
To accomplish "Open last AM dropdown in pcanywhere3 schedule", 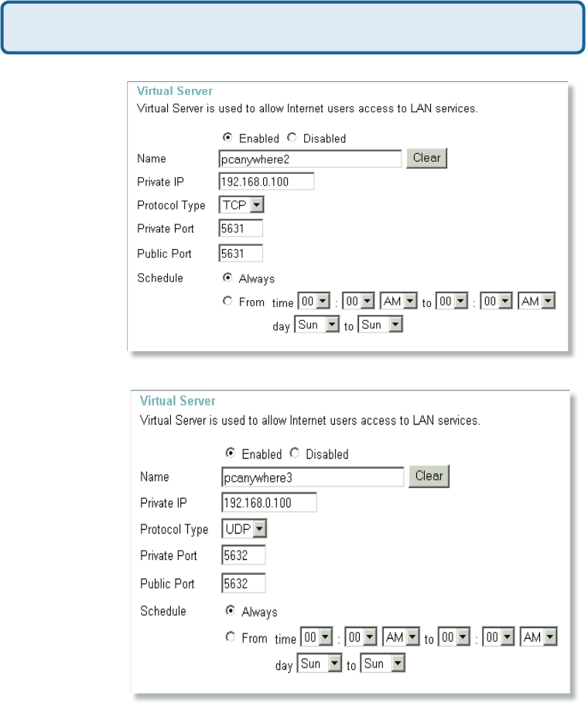I will (x=539, y=639).
